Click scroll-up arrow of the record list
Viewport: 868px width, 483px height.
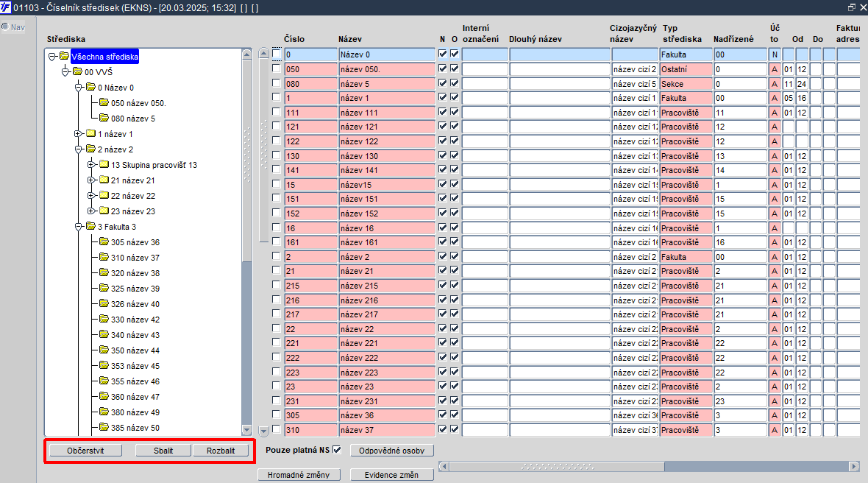point(263,54)
